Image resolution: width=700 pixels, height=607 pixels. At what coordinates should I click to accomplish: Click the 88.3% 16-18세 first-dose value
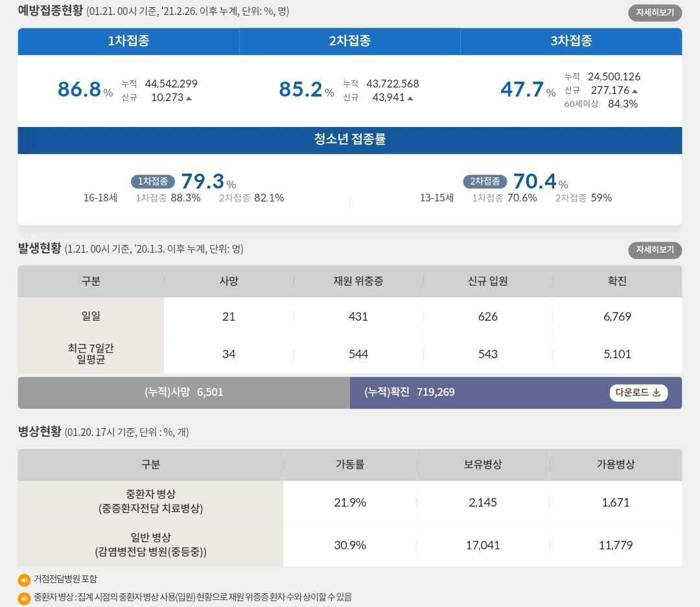pyautogui.click(x=185, y=198)
